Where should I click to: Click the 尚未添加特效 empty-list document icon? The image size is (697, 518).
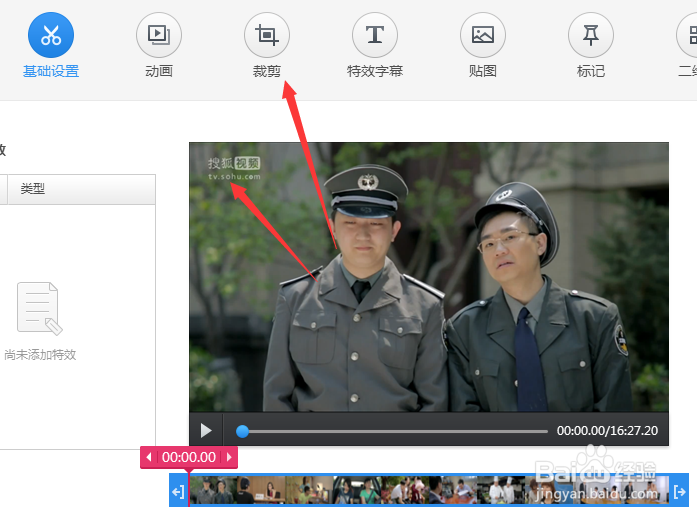tap(40, 309)
